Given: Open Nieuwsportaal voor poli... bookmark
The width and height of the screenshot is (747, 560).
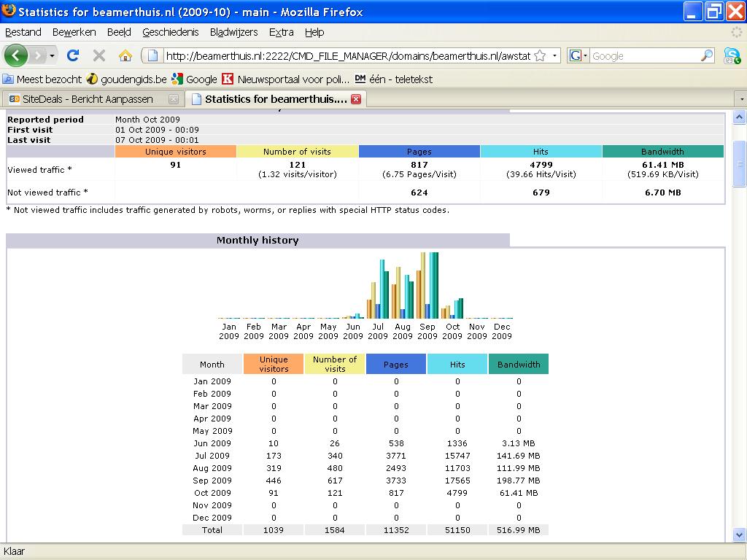Looking at the screenshot, I should point(286,79).
